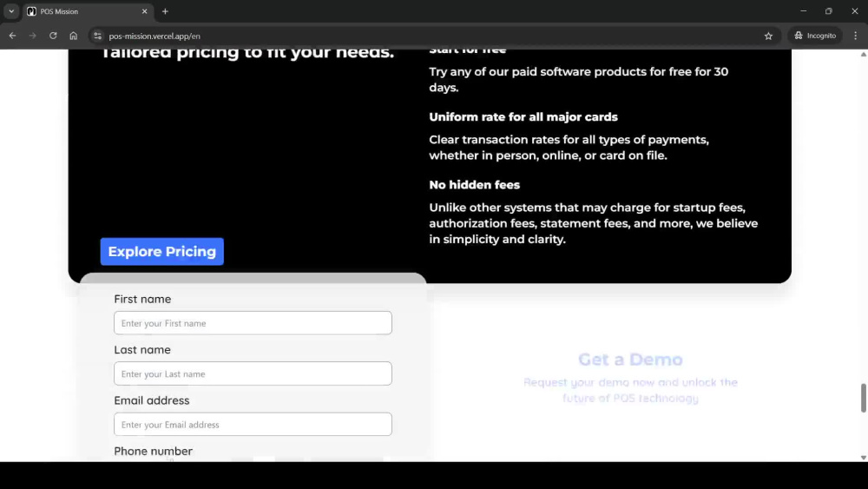Open the Chrome three-dot menu
This screenshot has width=868, height=489.
tap(855, 36)
